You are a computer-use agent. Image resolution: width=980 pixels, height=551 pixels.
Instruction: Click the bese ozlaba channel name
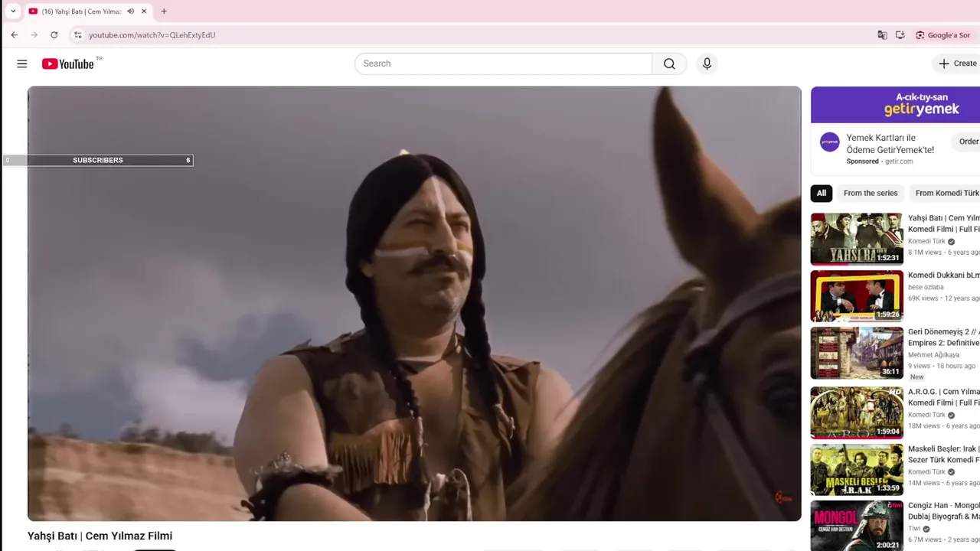tap(926, 288)
